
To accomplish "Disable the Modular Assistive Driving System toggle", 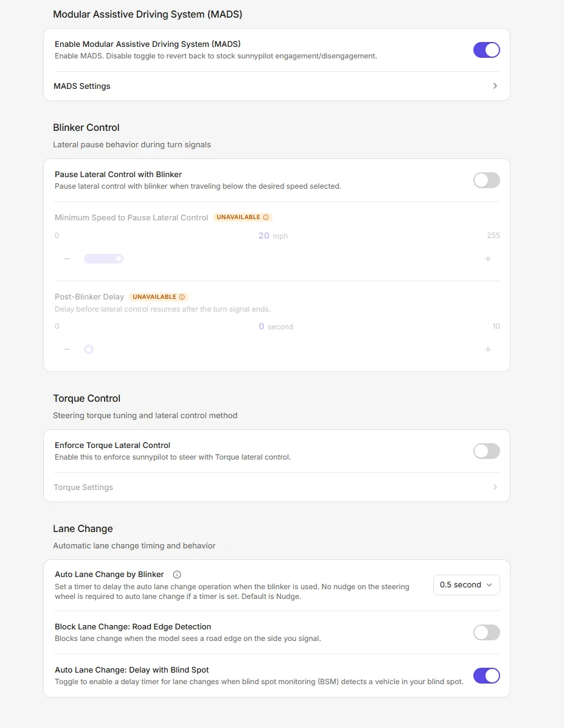I will tap(486, 50).
